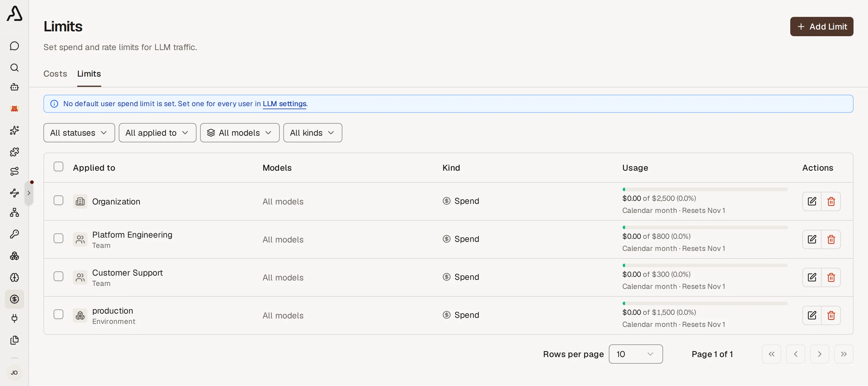Click the Kind column header
The width and height of the screenshot is (868, 386).
point(451,168)
